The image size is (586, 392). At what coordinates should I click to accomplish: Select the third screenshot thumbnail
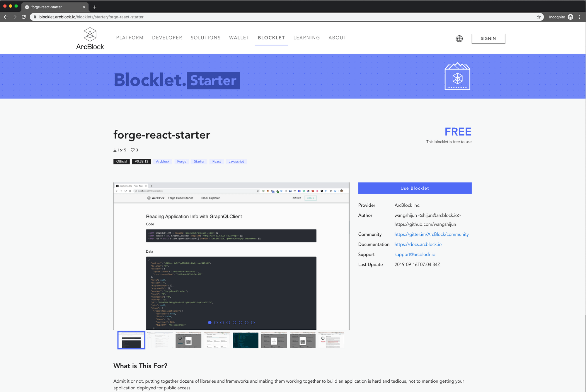[x=188, y=340]
